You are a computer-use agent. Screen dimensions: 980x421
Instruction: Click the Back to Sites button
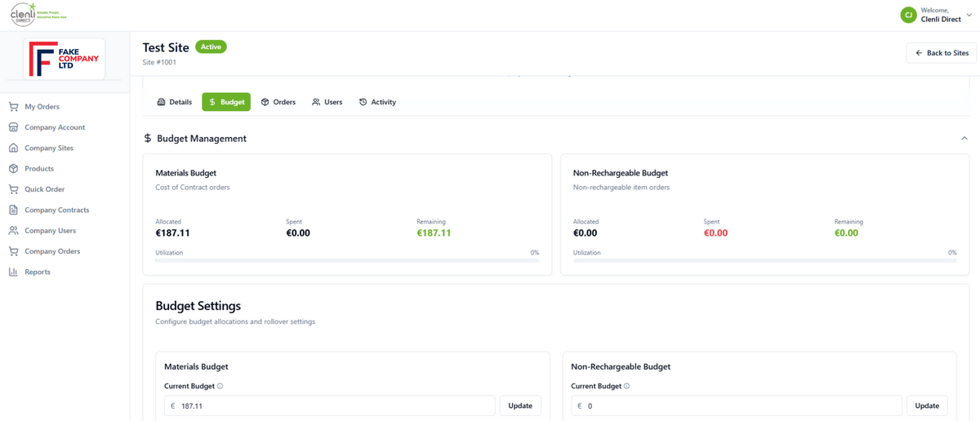pos(941,53)
